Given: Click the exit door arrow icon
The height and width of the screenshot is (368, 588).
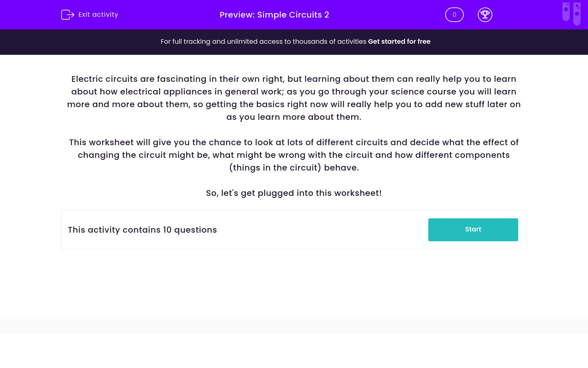Looking at the screenshot, I should (x=67, y=15).
